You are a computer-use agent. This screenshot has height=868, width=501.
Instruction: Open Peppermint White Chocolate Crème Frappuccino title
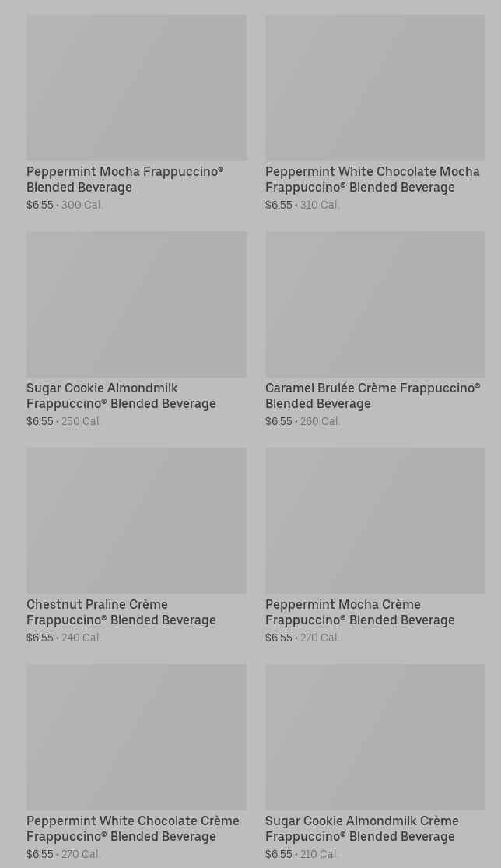tap(132, 828)
